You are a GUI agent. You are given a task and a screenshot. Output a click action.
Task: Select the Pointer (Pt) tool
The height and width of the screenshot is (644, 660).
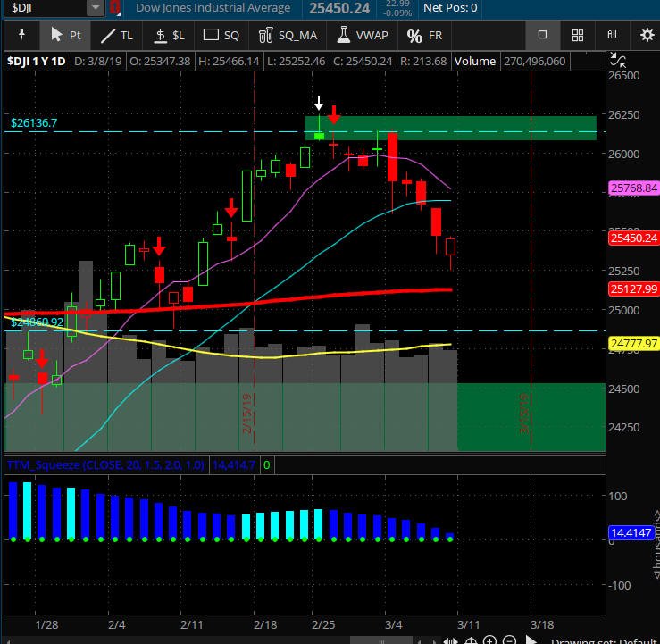click(65, 35)
